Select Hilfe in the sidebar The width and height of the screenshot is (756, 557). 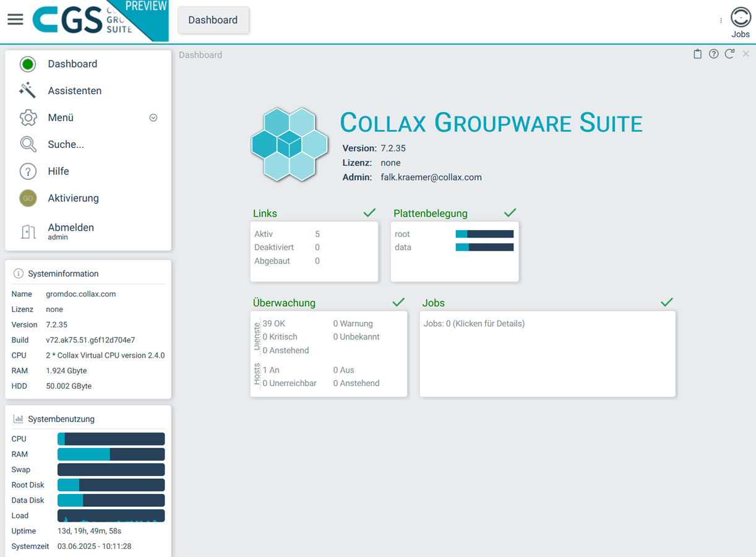click(x=58, y=171)
